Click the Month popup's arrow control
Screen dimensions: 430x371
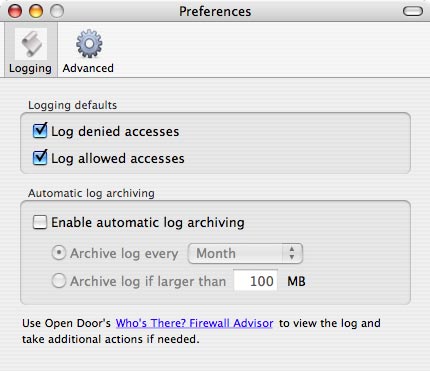coord(292,254)
